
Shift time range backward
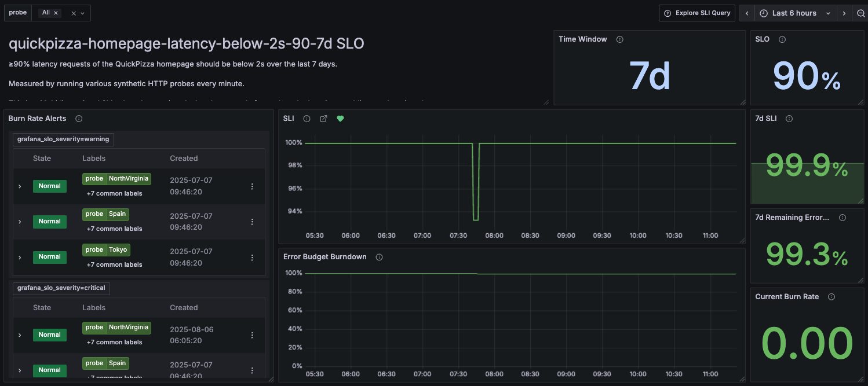pos(747,13)
